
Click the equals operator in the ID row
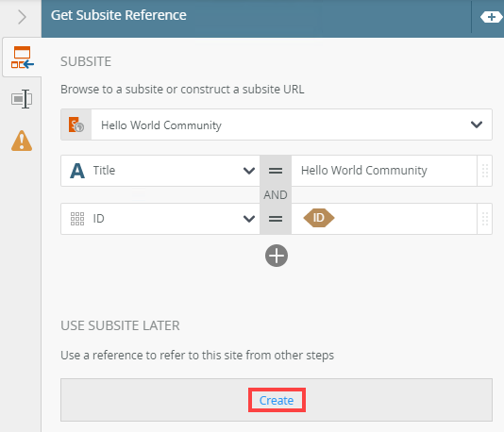click(x=276, y=219)
